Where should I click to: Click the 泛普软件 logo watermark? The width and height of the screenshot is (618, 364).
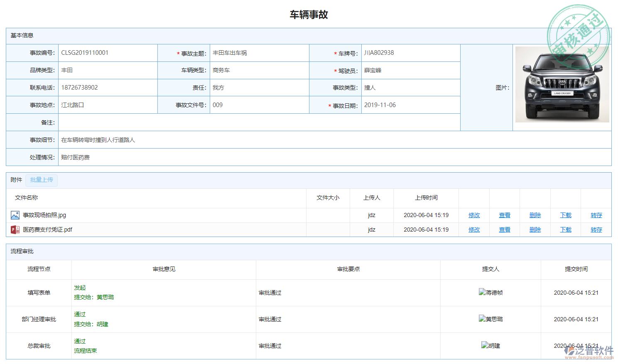click(x=589, y=352)
